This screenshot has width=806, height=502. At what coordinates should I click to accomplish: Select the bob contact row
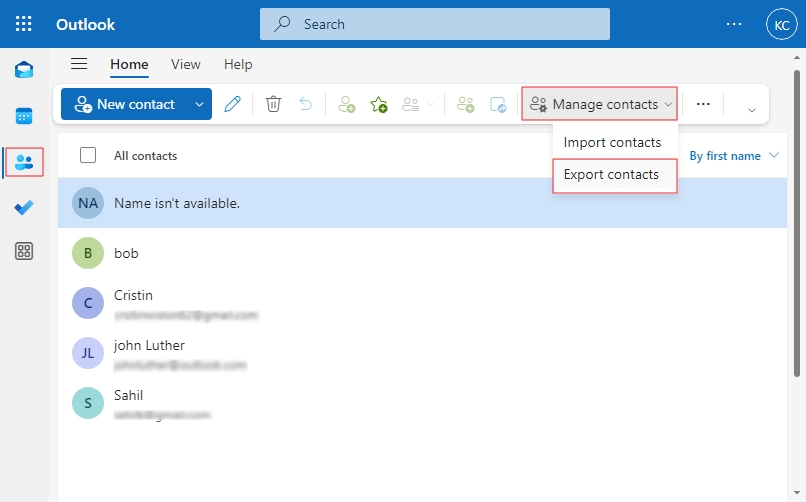pos(422,253)
